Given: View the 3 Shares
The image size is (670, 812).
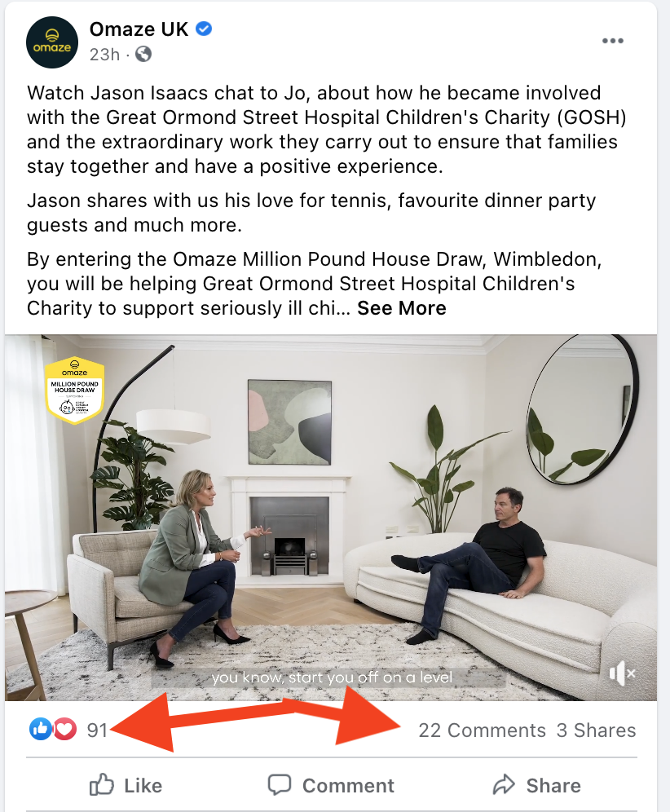Looking at the screenshot, I should [x=596, y=730].
